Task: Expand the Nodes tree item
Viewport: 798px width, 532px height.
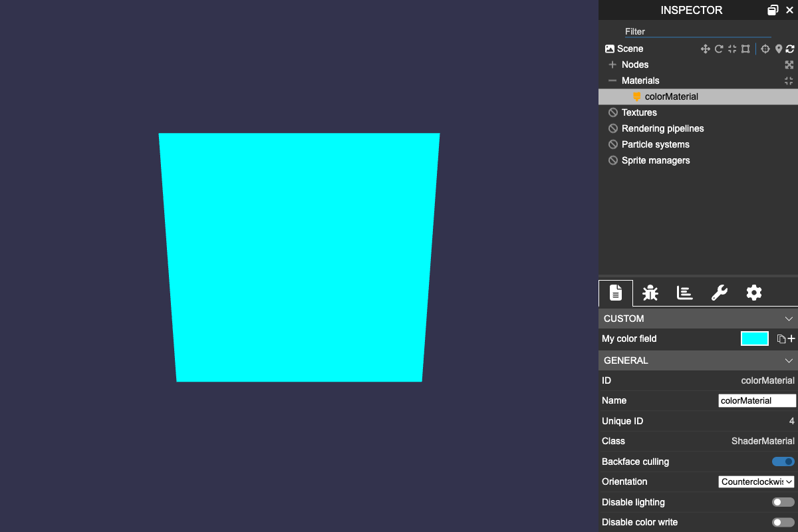Action: (x=612, y=65)
